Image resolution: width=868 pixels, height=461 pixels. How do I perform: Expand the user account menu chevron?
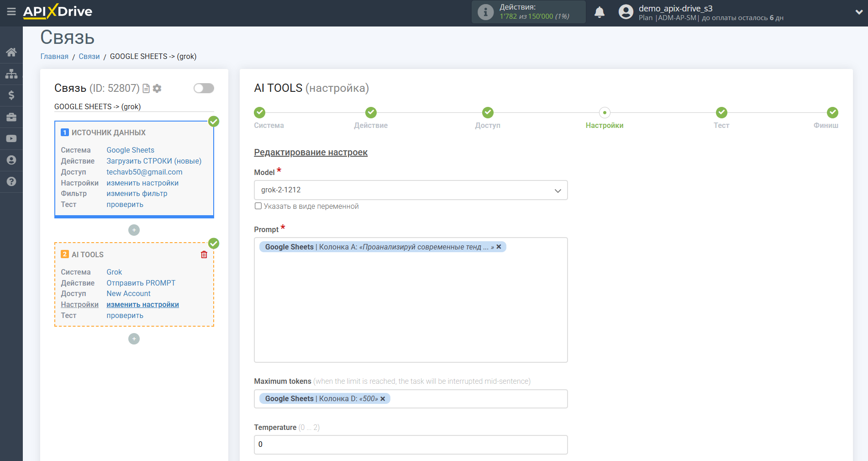(858, 12)
